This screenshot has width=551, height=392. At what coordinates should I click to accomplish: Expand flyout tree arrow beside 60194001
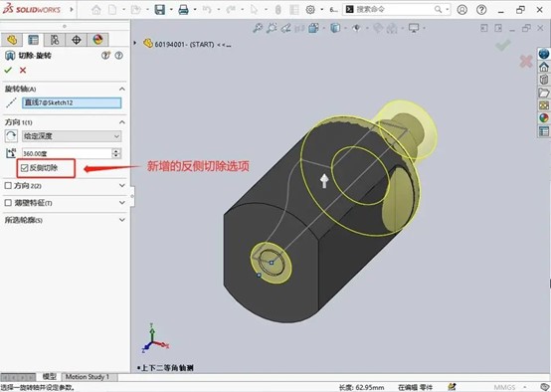[135, 43]
